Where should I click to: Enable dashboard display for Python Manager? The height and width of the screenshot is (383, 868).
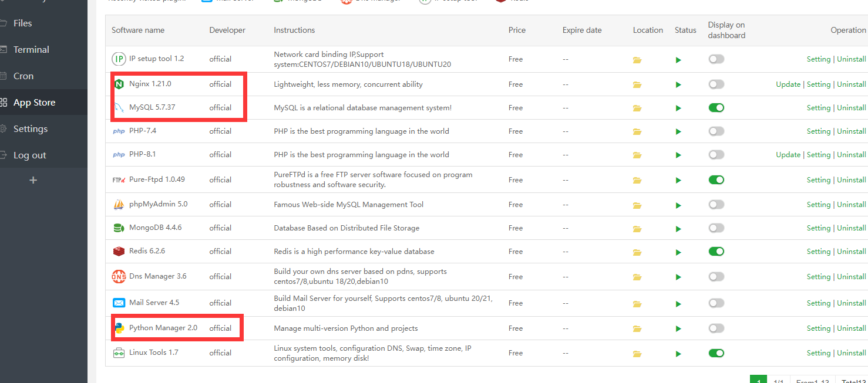[716, 328]
